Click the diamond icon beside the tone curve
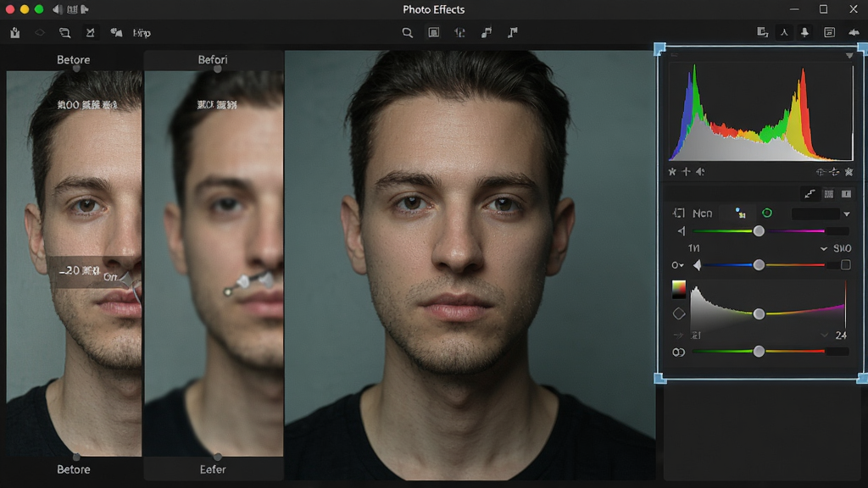Viewport: 868px width, 488px height. tap(679, 313)
